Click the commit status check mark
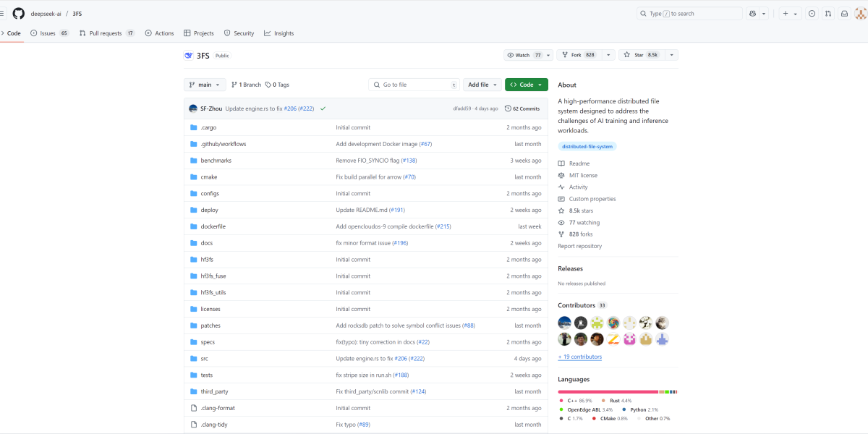The image size is (868, 434). click(x=323, y=109)
